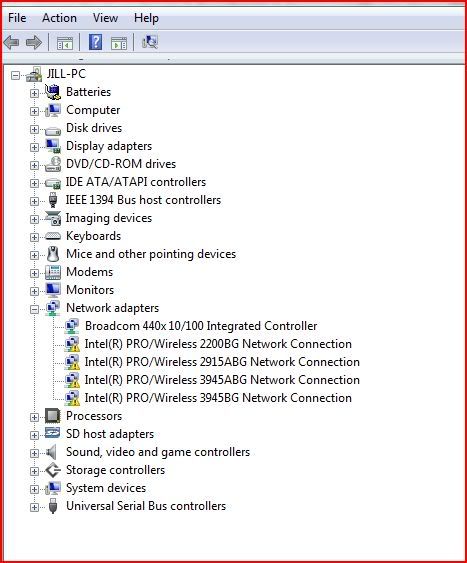Click the Disk drives category icon
The image size is (467, 563).
pyautogui.click(x=53, y=130)
